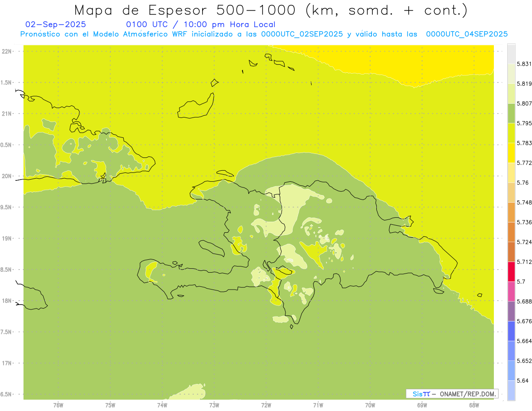Click the '0100 UTC / 10:00 pm Hora Local' time
532x411 pixels.
coord(201,24)
